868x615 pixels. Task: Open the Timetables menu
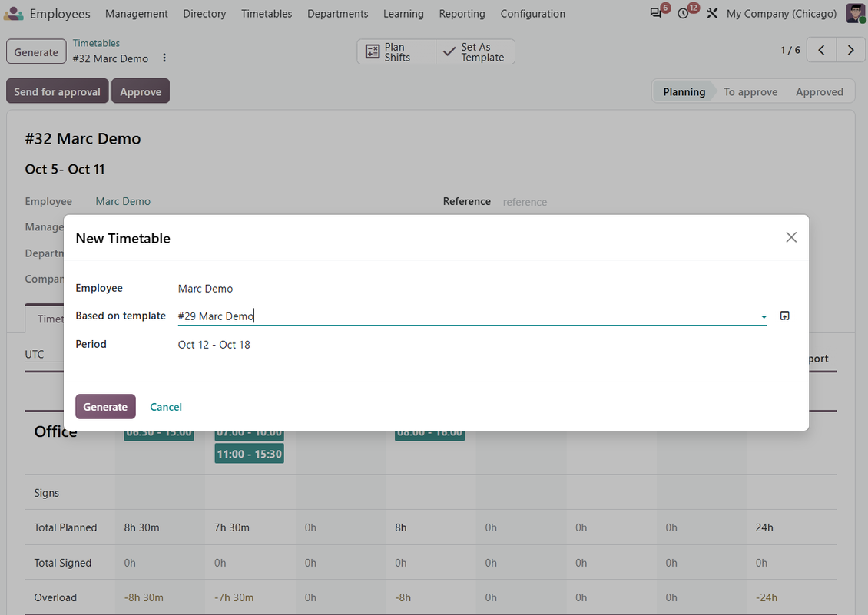(x=267, y=14)
